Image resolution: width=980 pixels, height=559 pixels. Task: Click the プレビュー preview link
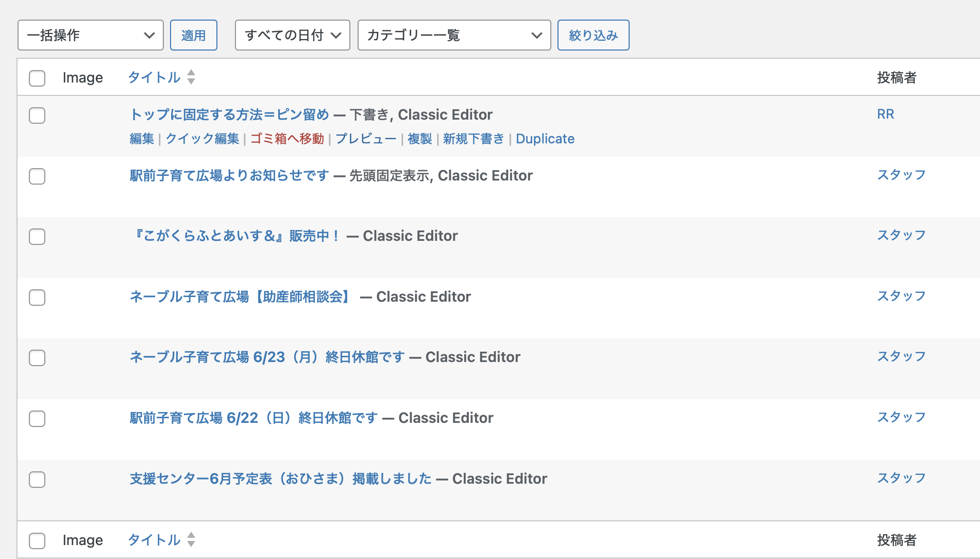click(366, 139)
